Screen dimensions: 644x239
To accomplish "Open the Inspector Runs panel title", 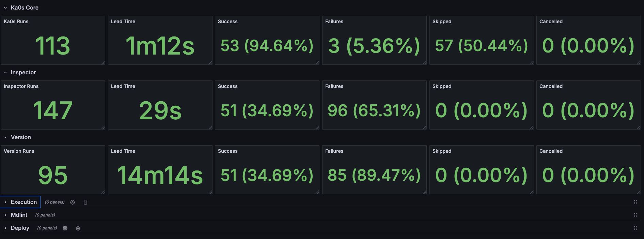I will 21,86.
